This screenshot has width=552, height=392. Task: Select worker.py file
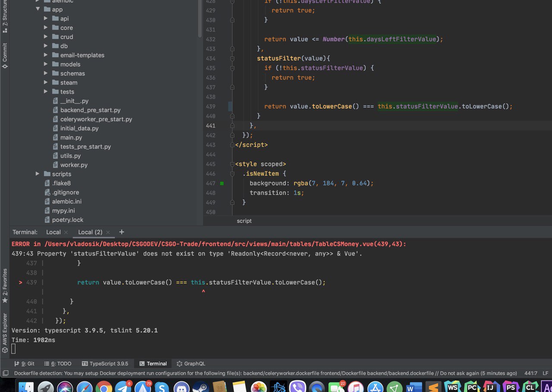pyautogui.click(x=74, y=165)
